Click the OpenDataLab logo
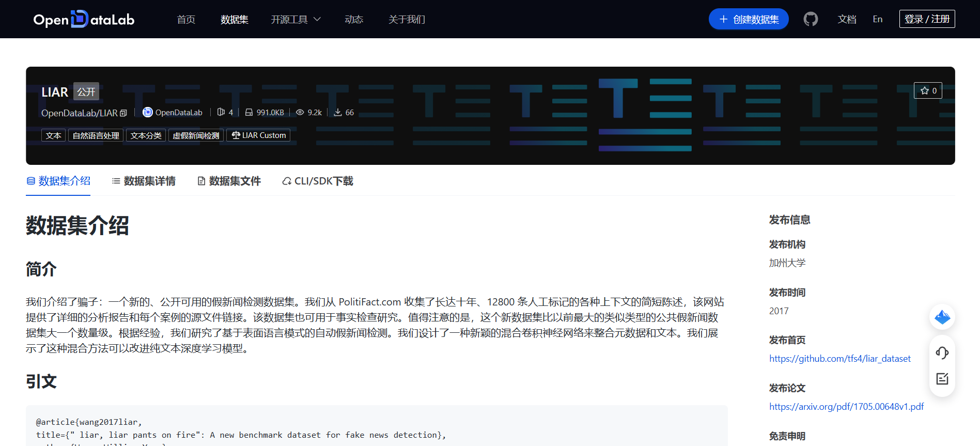 84,19
